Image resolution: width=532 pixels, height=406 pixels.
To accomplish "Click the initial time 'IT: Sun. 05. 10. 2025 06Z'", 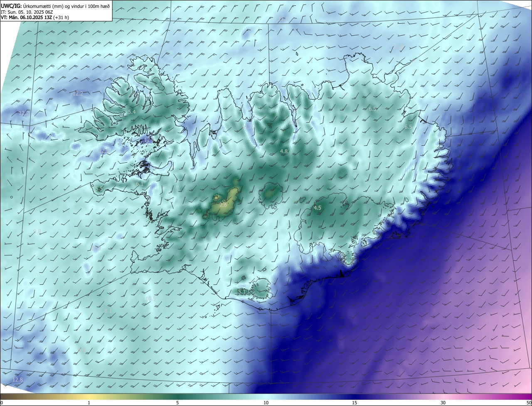I will point(27,12).
